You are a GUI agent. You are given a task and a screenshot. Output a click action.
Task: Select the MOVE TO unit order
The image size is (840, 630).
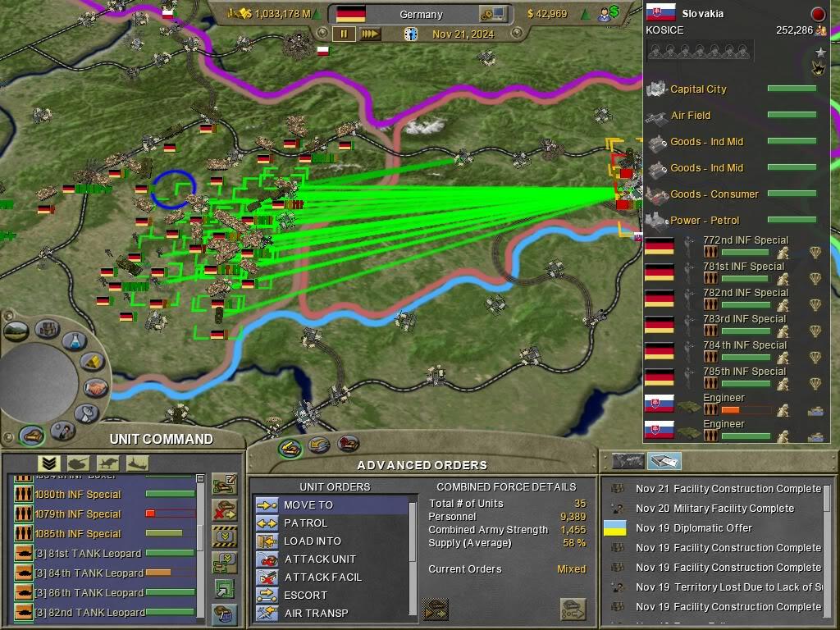click(x=308, y=505)
